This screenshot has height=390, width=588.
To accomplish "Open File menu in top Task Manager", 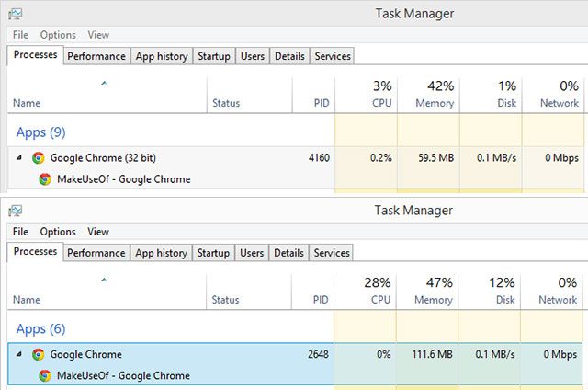I will pos(20,35).
